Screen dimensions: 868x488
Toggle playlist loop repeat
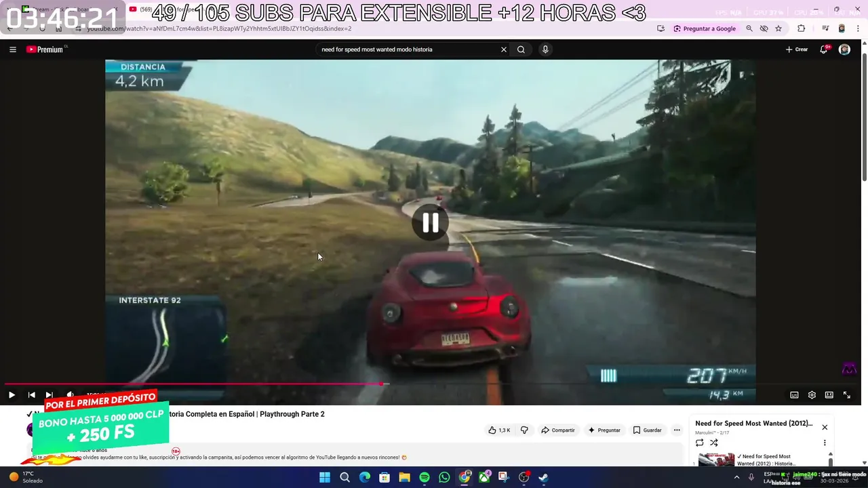[x=700, y=443]
